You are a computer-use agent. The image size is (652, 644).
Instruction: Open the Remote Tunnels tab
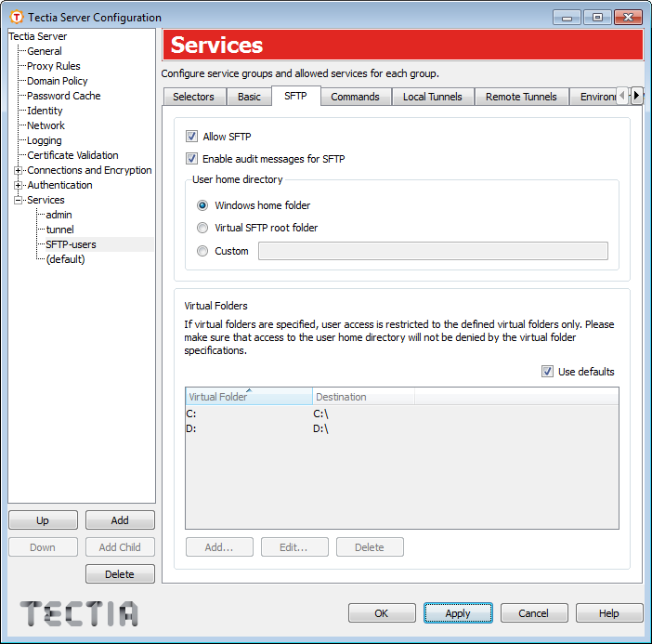pyautogui.click(x=521, y=97)
